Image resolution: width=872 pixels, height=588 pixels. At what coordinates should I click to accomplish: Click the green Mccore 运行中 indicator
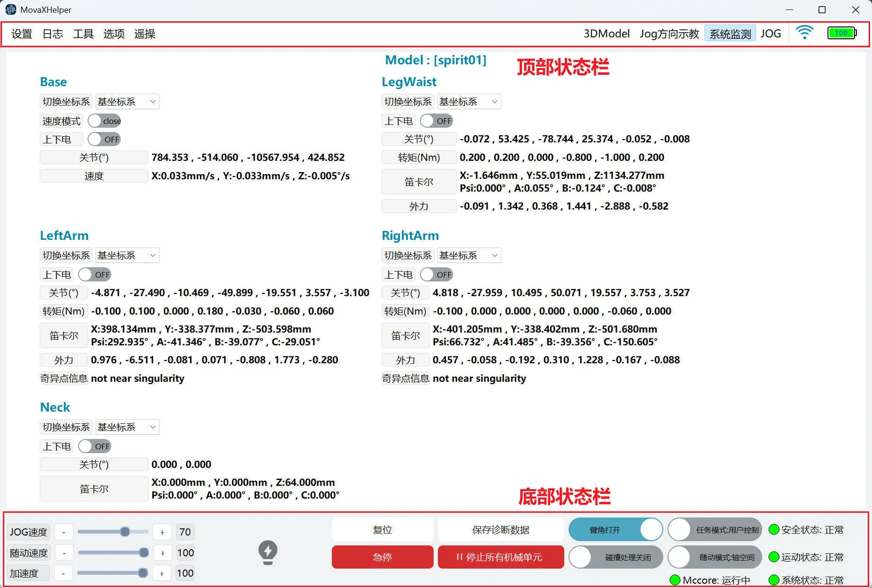(676, 580)
